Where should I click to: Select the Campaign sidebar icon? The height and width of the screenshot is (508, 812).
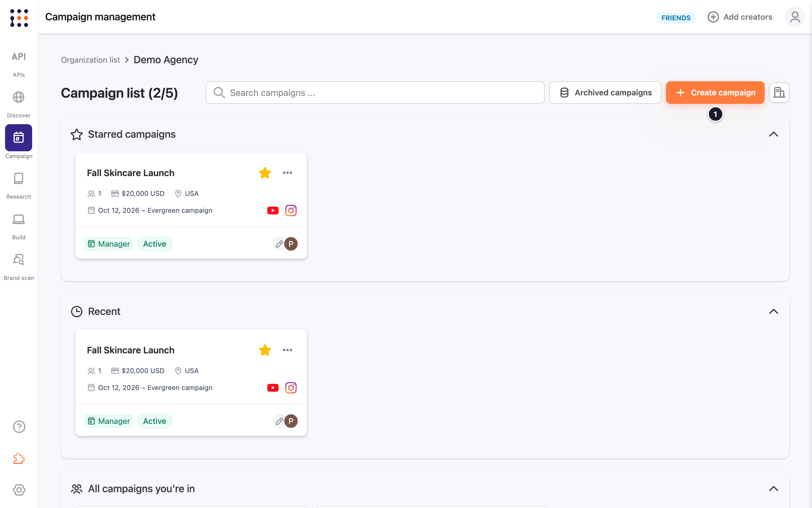[x=19, y=138]
